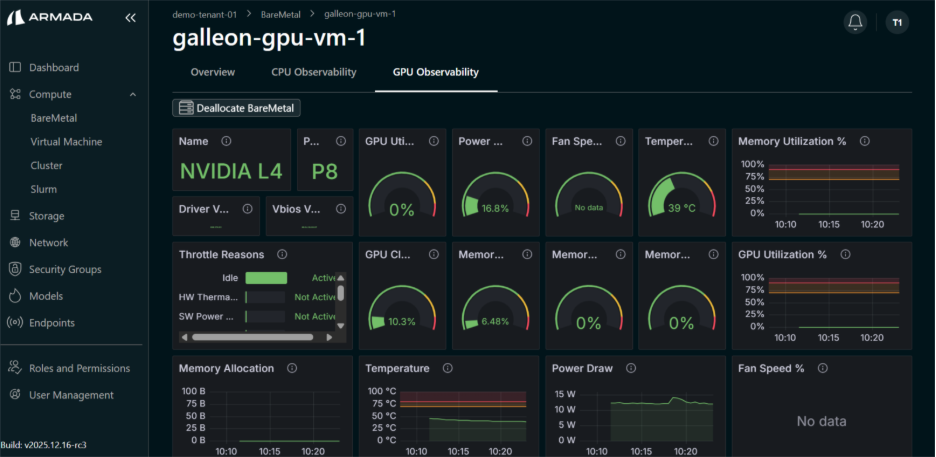Click Throttle Reasons scroll left arrow
The width and height of the screenshot is (936, 457).
coord(184,337)
